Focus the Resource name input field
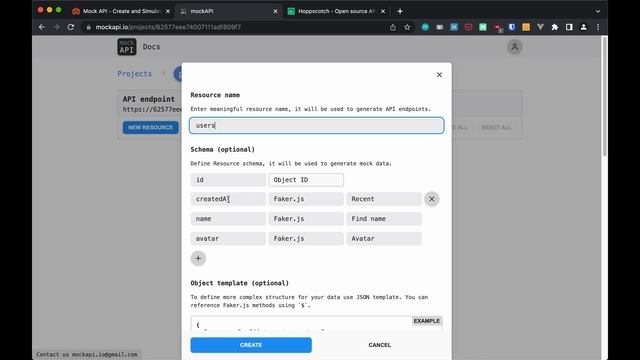Screen dimensions: 640x360 pos(316,125)
